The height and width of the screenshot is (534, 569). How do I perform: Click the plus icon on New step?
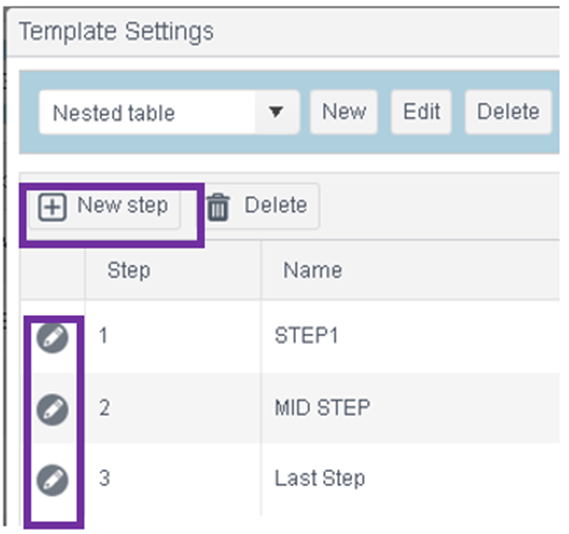point(53,207)
